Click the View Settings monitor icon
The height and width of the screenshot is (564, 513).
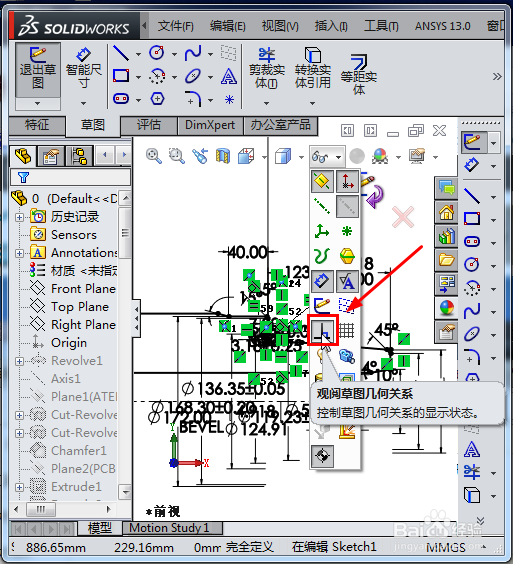[418, 156]
